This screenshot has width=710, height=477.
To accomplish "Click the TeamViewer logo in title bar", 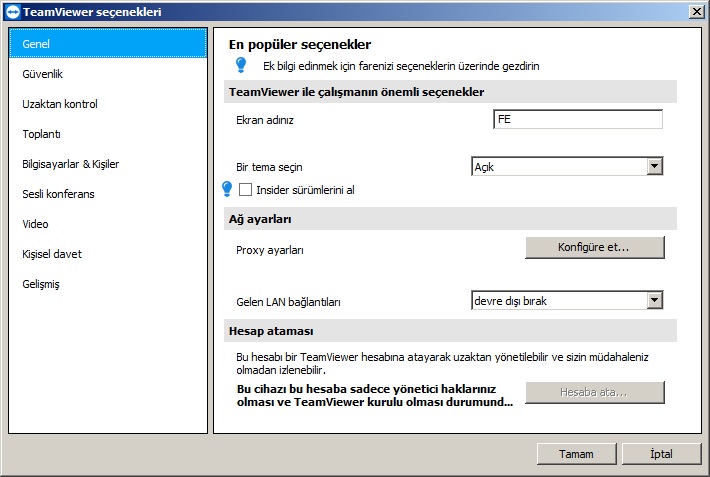I will 13,12.
